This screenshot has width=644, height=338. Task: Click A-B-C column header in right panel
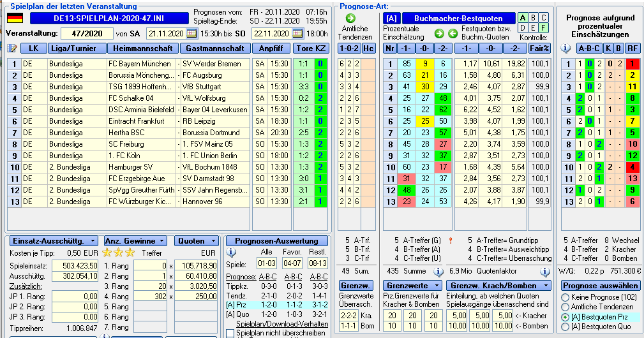pyautogui.click(x=588, y=48)
